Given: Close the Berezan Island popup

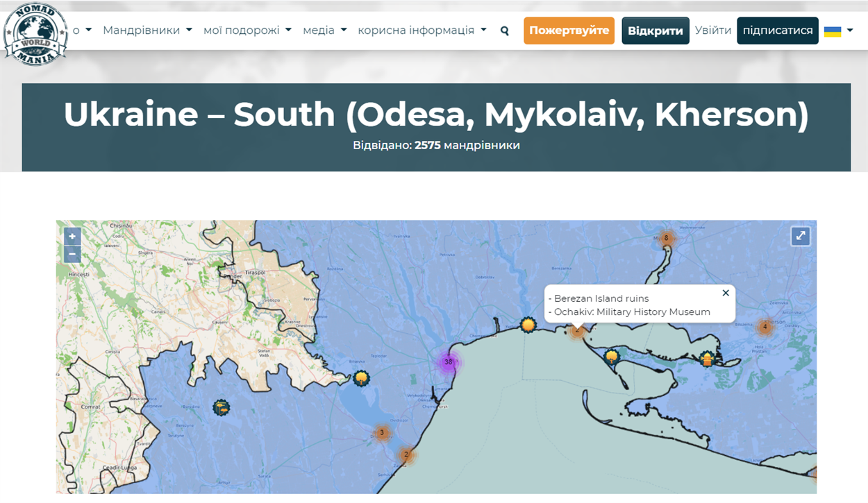Looking at the screenshot, I should 726,293.
